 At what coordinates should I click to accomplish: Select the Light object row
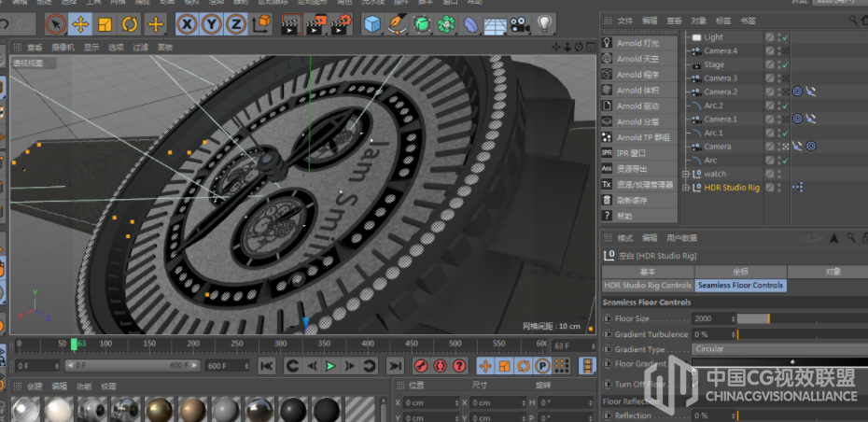(x=714, y=37)
